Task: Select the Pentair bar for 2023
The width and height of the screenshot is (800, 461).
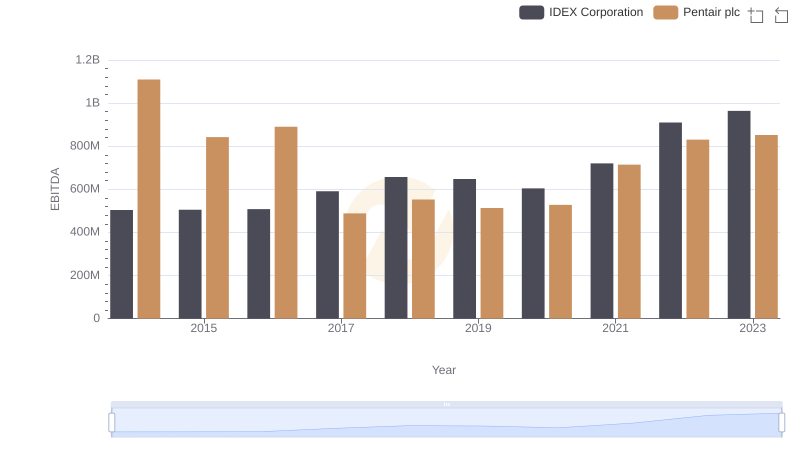Action: pyautogui.click(x=766, y=226)
